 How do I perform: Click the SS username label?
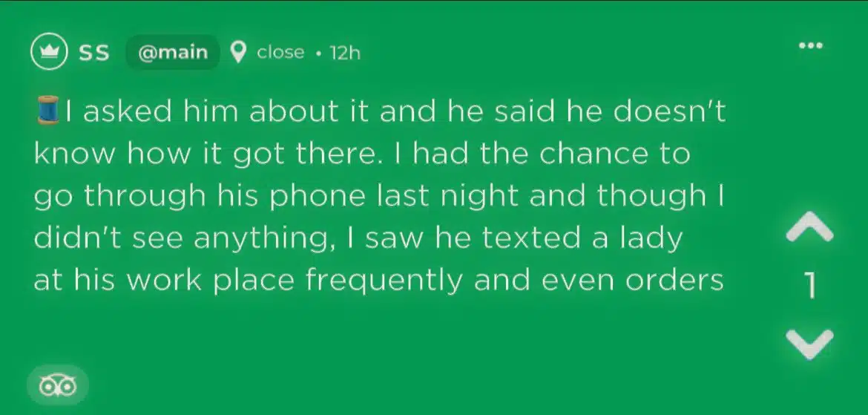pos(94,53)
